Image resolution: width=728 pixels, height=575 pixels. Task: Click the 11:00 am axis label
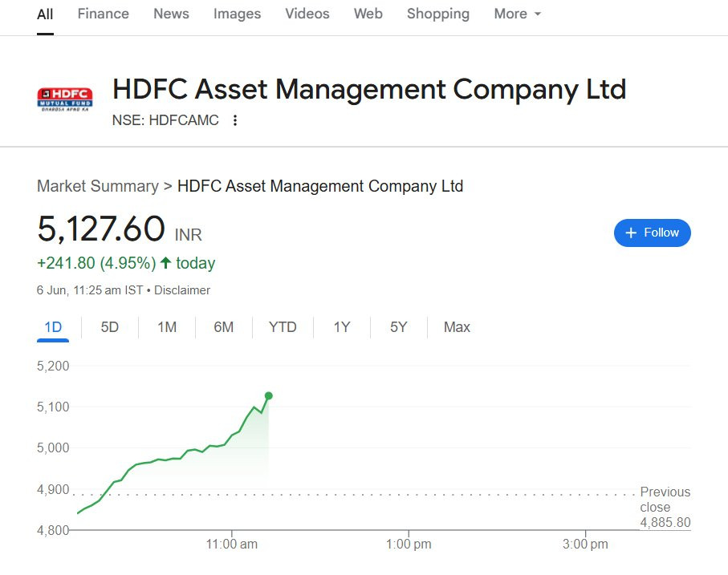[232, 544]
